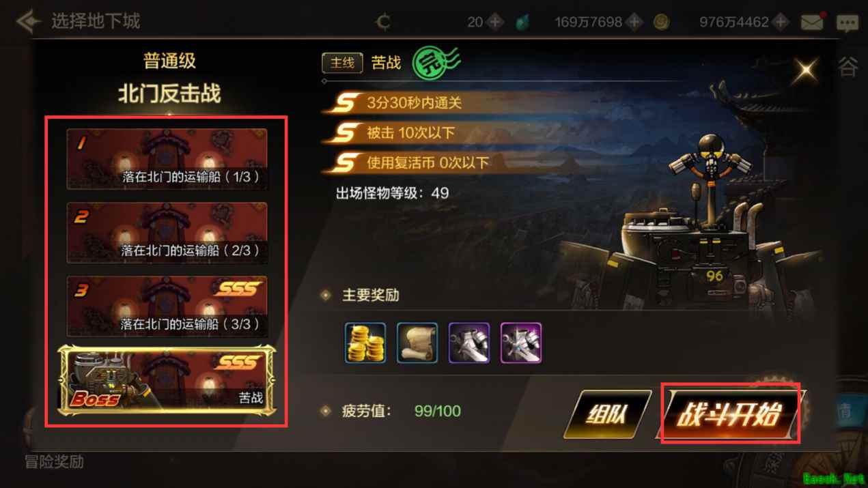Add currency via plus beside 20
Screen dimensions: 868x488
tap(495, 22)
